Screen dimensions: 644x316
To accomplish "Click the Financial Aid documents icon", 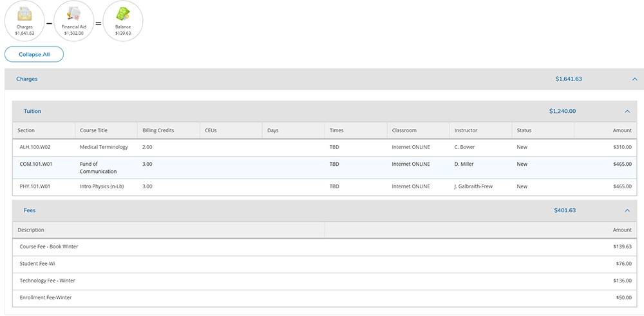I will [x=74, y=14].
